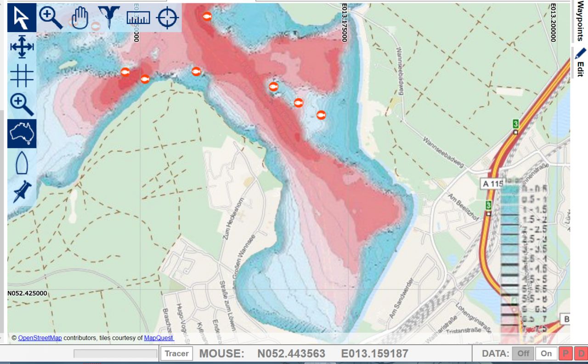Open the Waypoints side tab
The height and width of the screenshot is (364, 588).
[x=580, y=21]
